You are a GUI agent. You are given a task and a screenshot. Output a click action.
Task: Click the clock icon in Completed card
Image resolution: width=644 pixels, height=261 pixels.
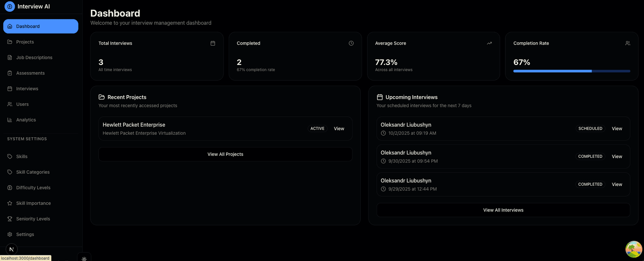pos(351,43)
